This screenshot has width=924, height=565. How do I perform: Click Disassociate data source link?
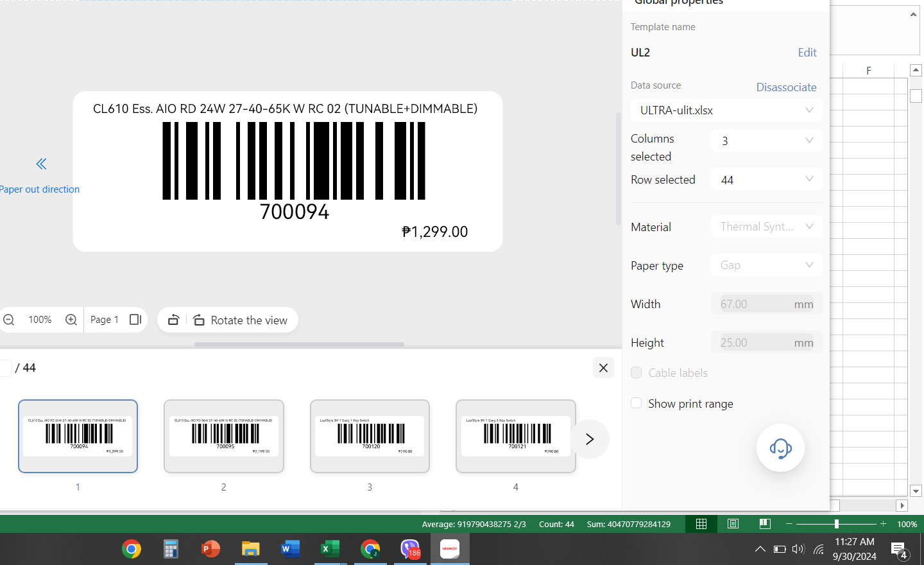(786, 87)
